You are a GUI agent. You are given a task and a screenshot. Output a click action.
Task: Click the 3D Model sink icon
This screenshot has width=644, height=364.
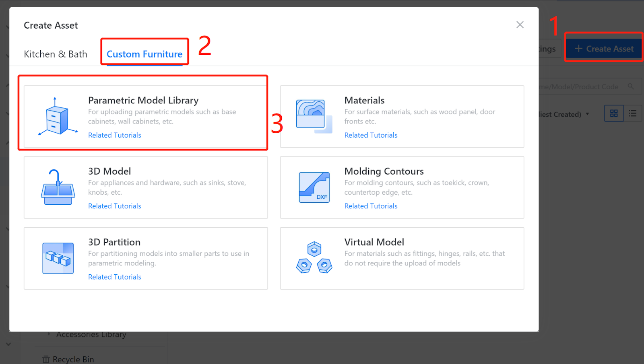(58, 187)
